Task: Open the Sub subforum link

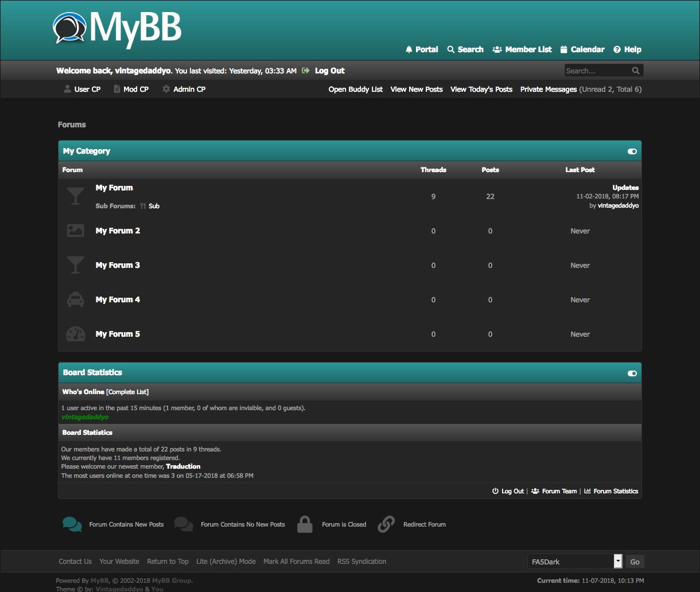Action: [x=154, y=206]
